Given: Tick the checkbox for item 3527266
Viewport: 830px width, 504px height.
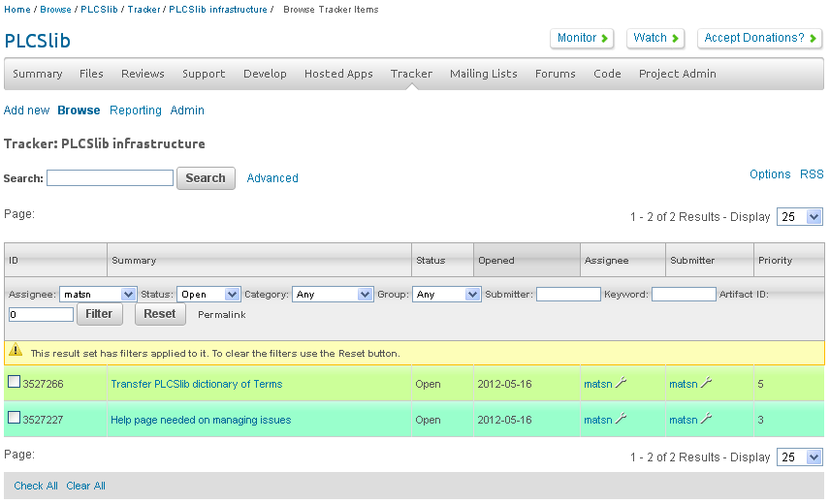Looking at the screenshot, I should click(15, 381).
